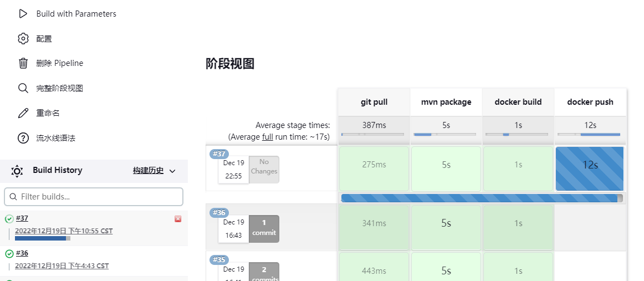Open build #37 link in history
Image resolution: width=644 pixels, height=281 pixels.
(x=22, y=218)
